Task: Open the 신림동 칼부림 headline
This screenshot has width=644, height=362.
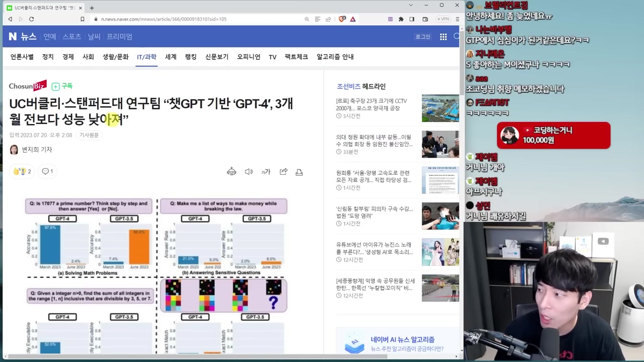Action: pyautogui.click(x=374, y=212)
